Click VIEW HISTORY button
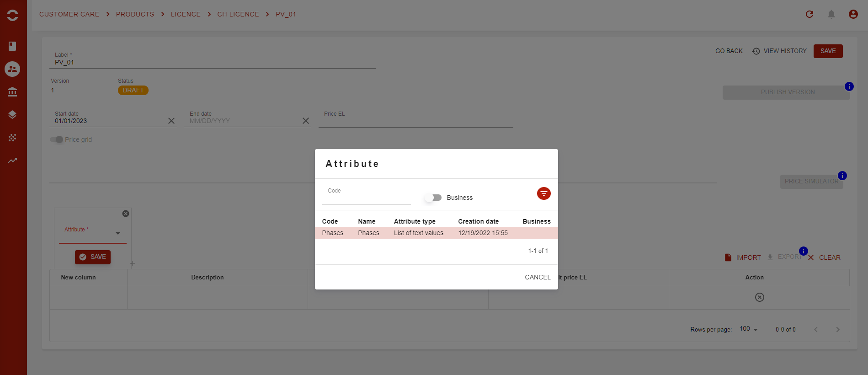The image size is (868, 375). (779, 51)
